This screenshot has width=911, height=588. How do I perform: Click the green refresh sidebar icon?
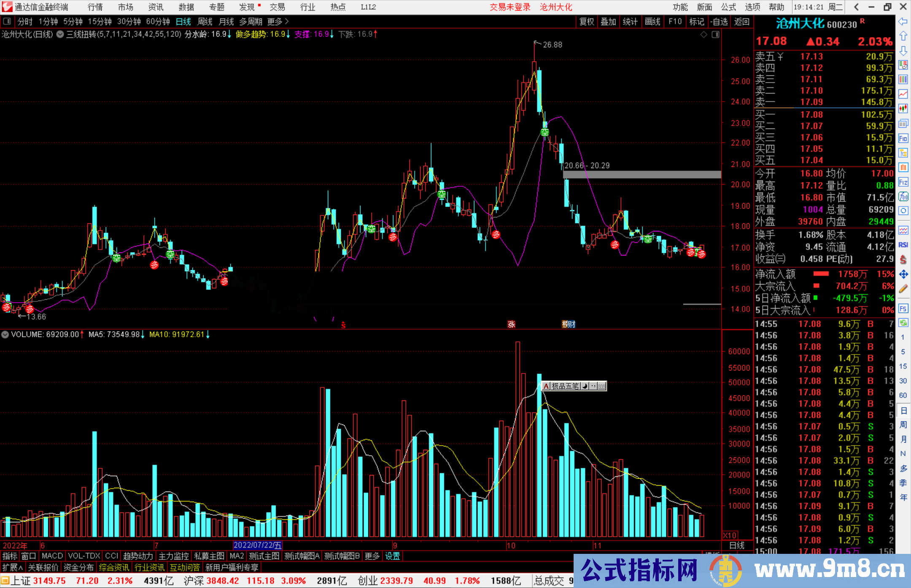point(903,323)
